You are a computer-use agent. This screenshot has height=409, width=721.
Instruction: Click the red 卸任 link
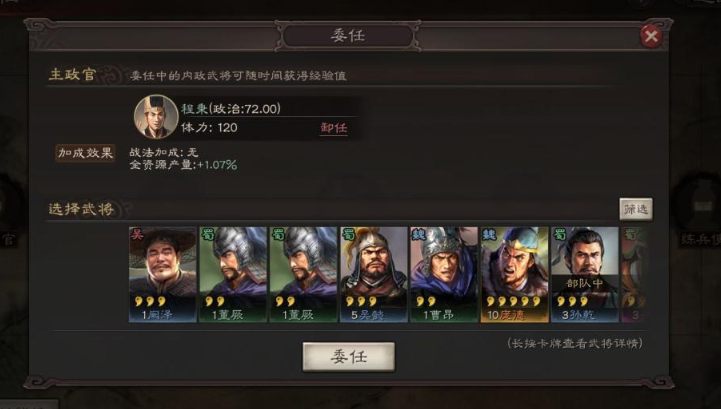334,128
